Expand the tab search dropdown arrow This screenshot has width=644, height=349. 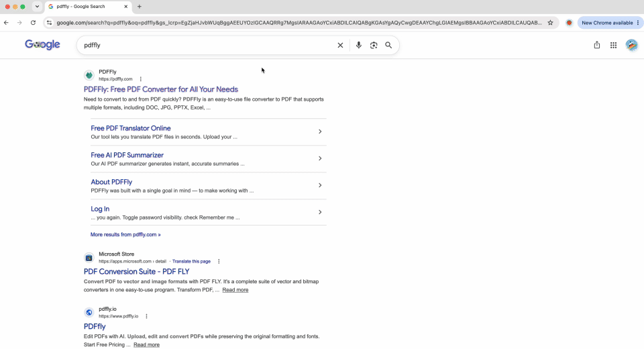pos(37,7)
